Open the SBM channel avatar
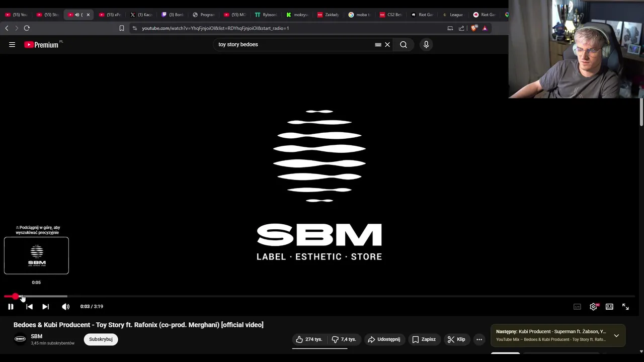 click(20, 339)
